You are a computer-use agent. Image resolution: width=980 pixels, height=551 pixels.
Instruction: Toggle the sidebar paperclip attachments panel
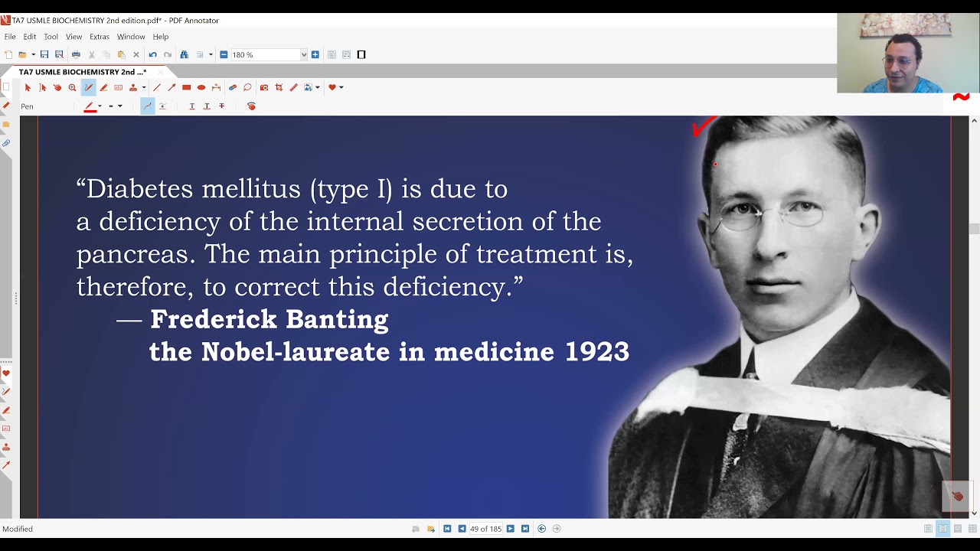click(x=6, y=143)
